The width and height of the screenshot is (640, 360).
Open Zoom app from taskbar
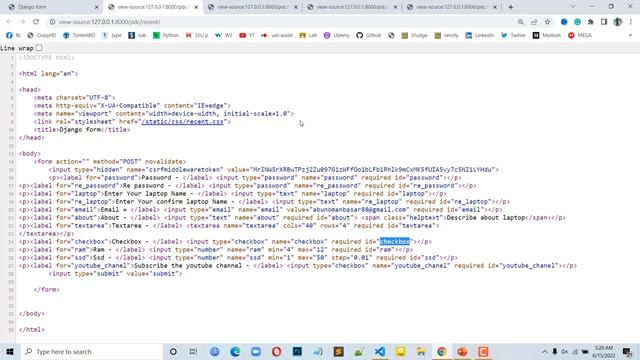tap(256, 351)
